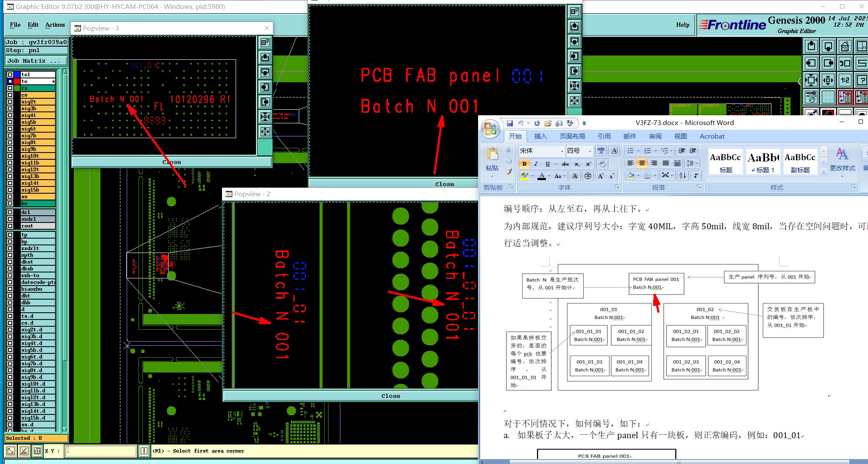Image resolution: width=868 pixels, height=464 pixels.
Task: Click the 1:2 zoom scale icon
Action: tap(845, 80)
